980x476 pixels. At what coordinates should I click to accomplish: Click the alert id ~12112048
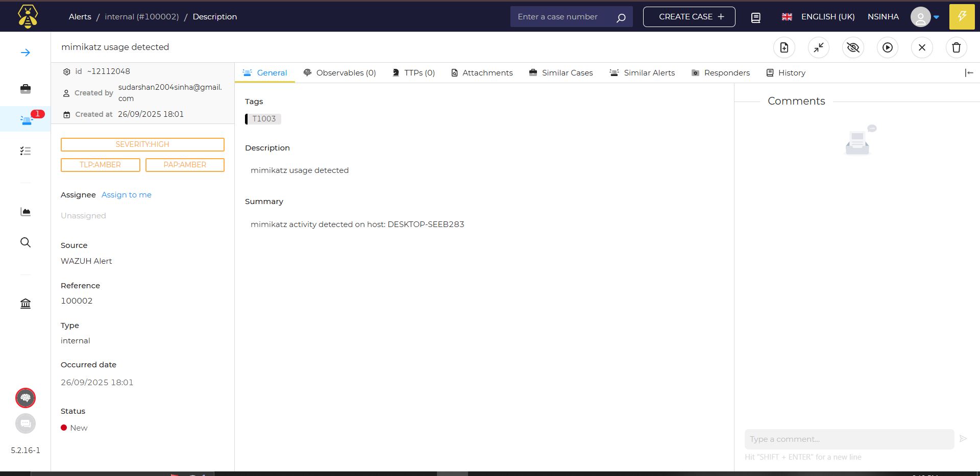[108, 71]
